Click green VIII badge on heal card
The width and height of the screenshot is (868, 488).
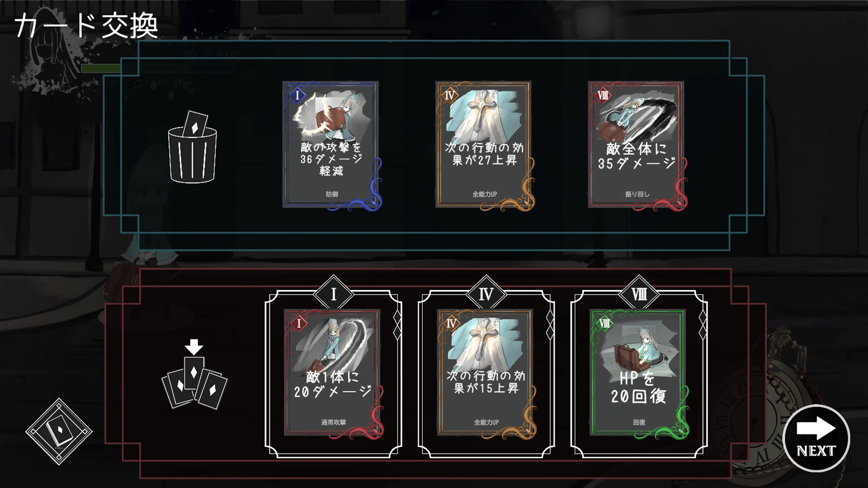click(604, 324)
